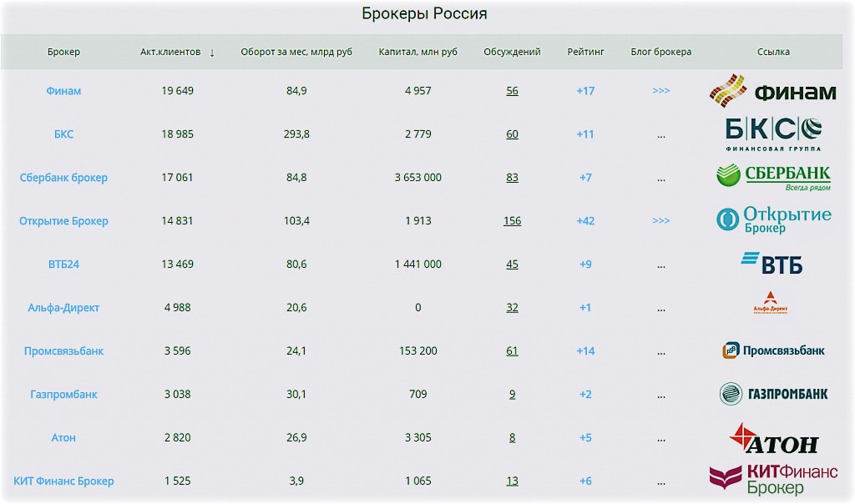
Task: Click the Сбербанк брокер name link
Action: 63,177
